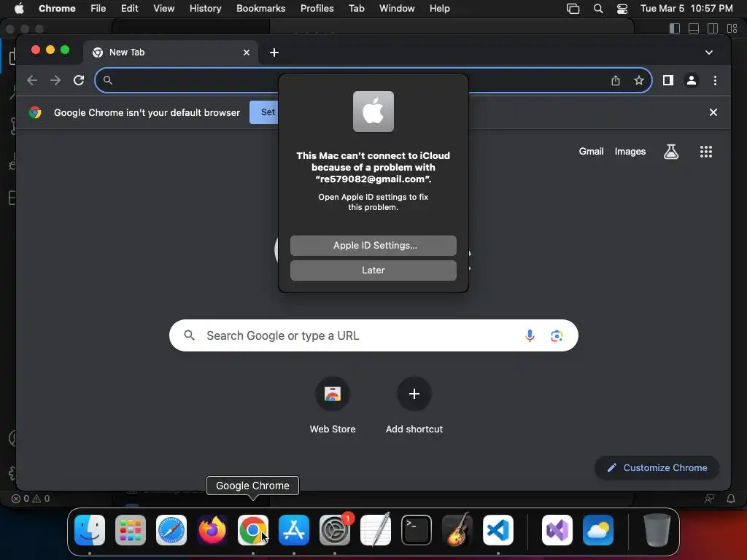Viewport: 747px width, 560px height.
Task: Click the Google Chrome Dock icon
Action: point(253,530)
